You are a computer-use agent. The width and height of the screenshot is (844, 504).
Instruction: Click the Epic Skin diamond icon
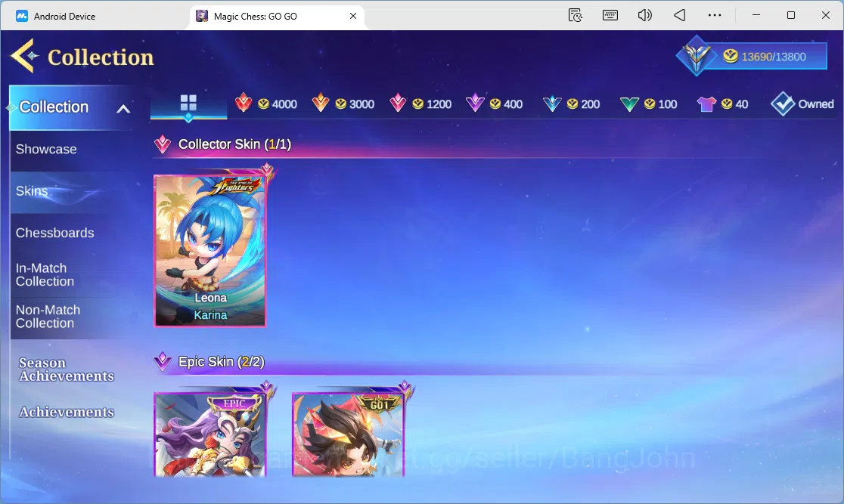[163, 361]
